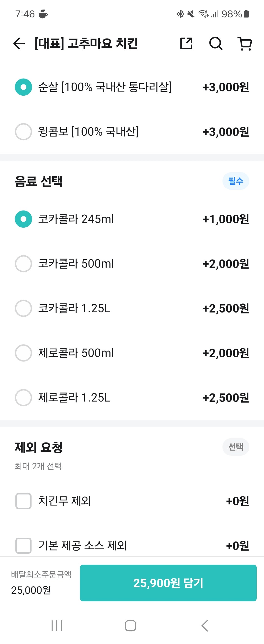
Task: Tap the back arrow icon
Action: 19,43
